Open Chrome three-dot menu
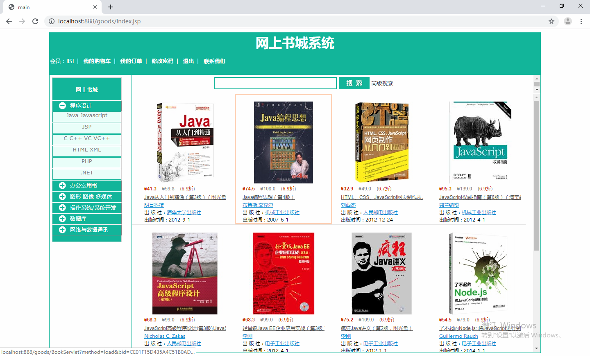Viewport: 590px width, 364px height. (581, 21)
